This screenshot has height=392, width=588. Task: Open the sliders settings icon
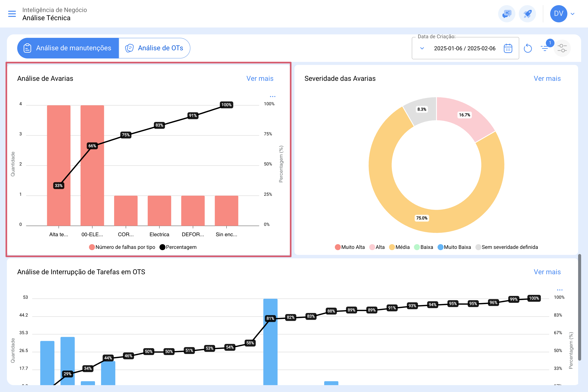click(x=562, y=48)
